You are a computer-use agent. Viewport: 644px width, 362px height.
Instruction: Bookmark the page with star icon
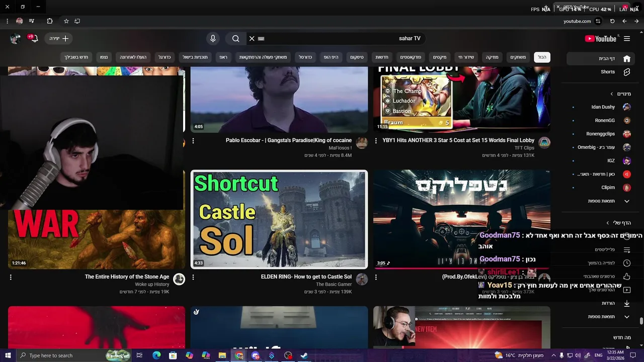click(66, 21)
